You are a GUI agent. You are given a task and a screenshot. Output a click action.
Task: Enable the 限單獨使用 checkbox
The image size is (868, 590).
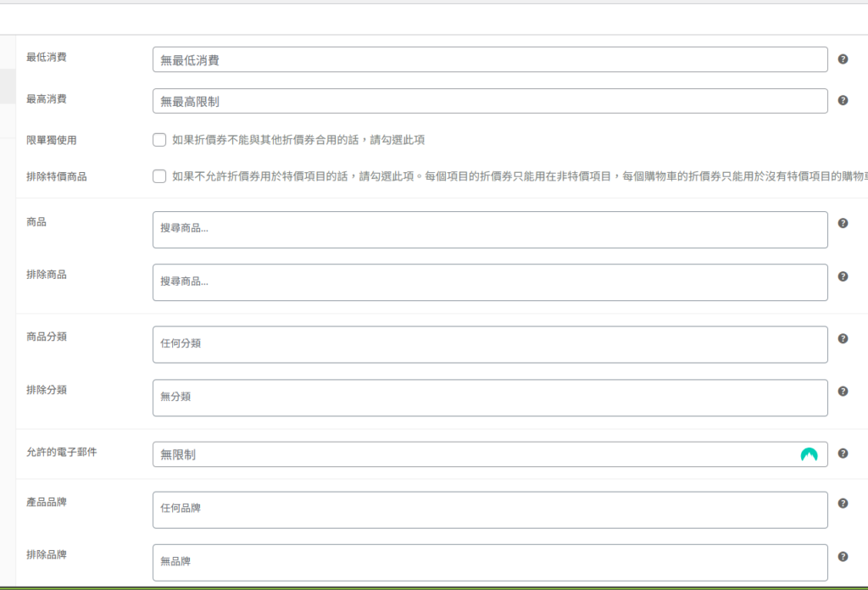tap(159, 140)
